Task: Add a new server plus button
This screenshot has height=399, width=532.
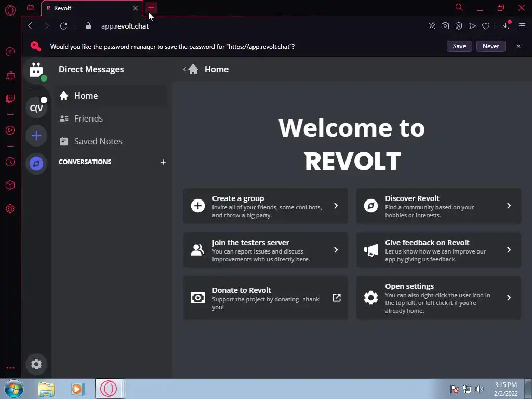Action: click(36, 136)
